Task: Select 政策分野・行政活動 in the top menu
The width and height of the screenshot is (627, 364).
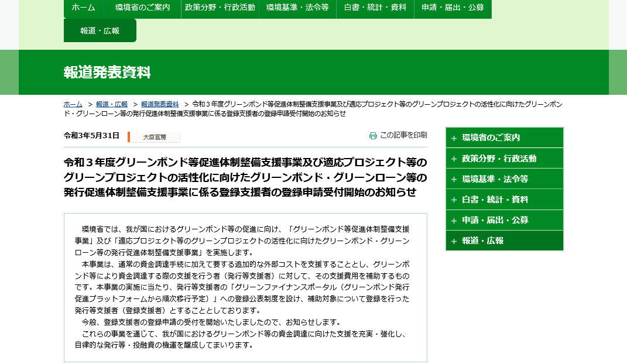Action: [220, 9]
